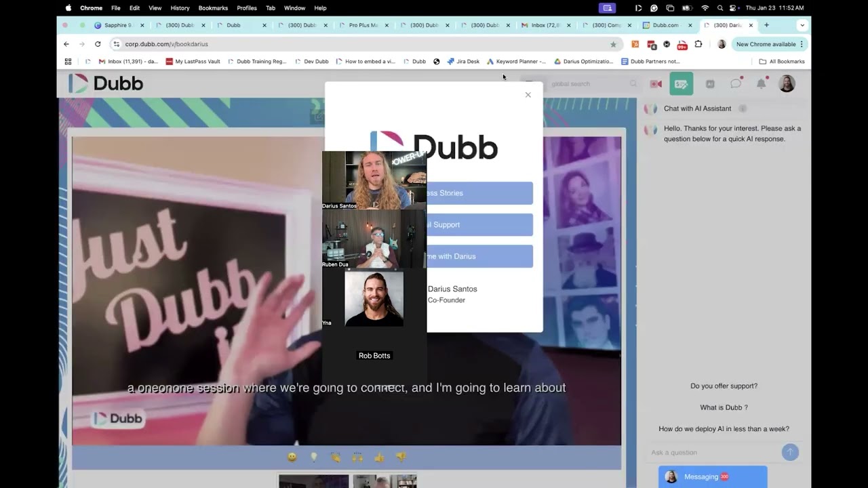Click the AI icon in Dubb header
This screenshot has width=868, height=488.
[710, 84]
